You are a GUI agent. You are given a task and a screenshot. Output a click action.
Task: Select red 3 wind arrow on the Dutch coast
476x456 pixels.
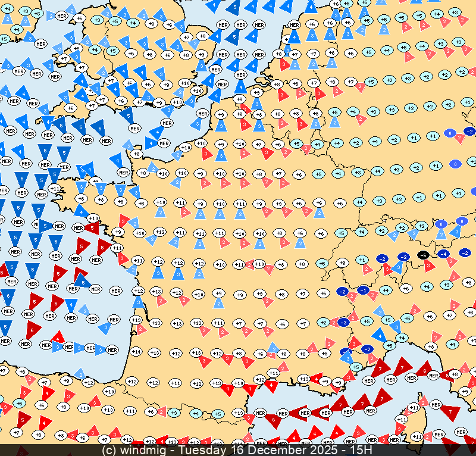(284, 64)
